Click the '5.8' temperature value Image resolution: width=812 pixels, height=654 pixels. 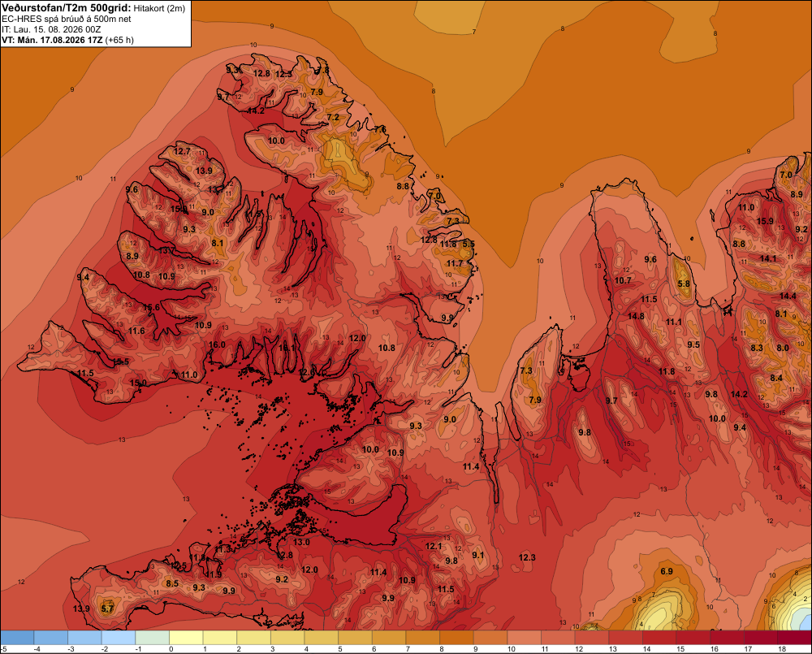[684, 284]
